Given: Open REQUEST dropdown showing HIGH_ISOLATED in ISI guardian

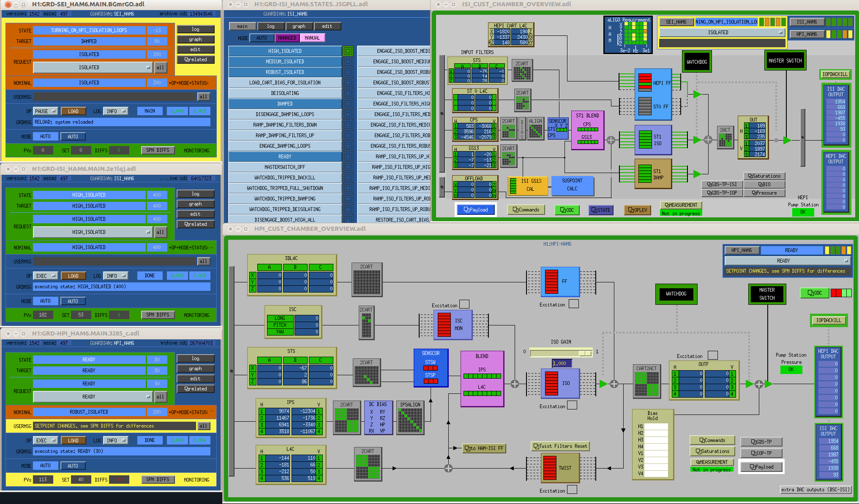Looking at the screenshot, I should click(x=93, y=232).
